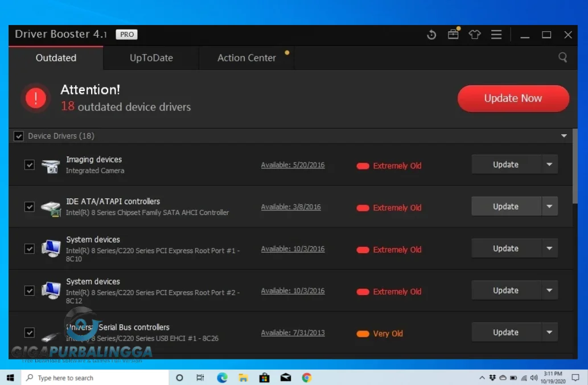Open the Action Center tab
Image resolution: width=588 pixels, height=385 pixels.
[246, 58]
